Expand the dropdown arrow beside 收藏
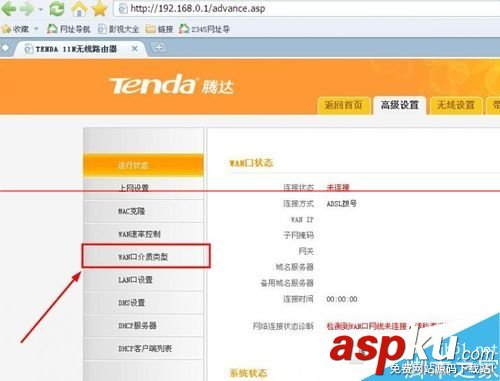Screen dimensions: 500x381 (36, 29)
